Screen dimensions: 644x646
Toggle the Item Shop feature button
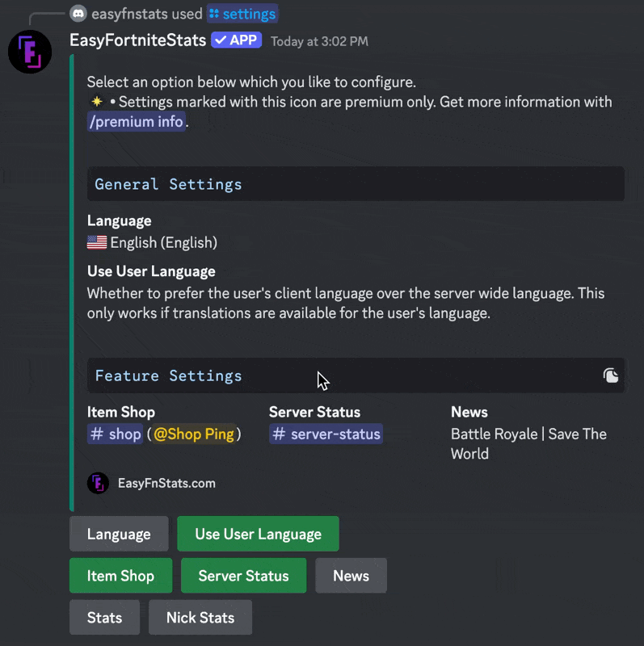(120, 576)
